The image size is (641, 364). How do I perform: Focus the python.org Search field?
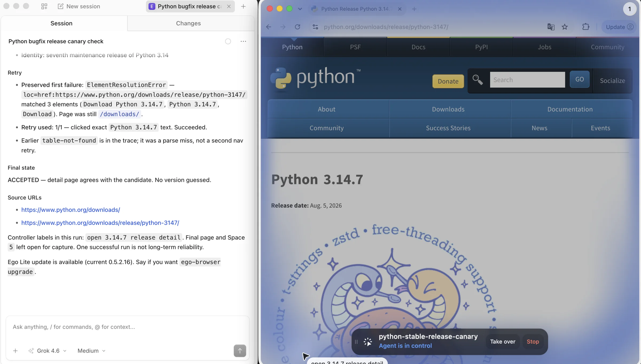[527, 80]
